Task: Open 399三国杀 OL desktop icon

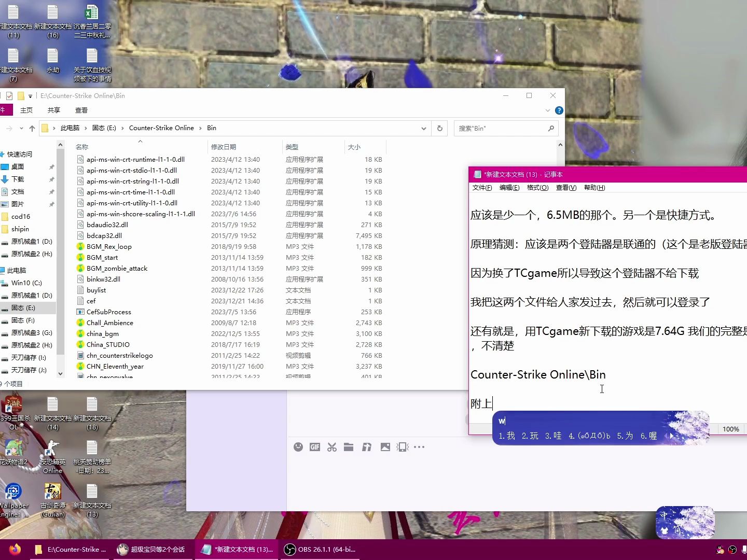Action: tap(14, 412)
